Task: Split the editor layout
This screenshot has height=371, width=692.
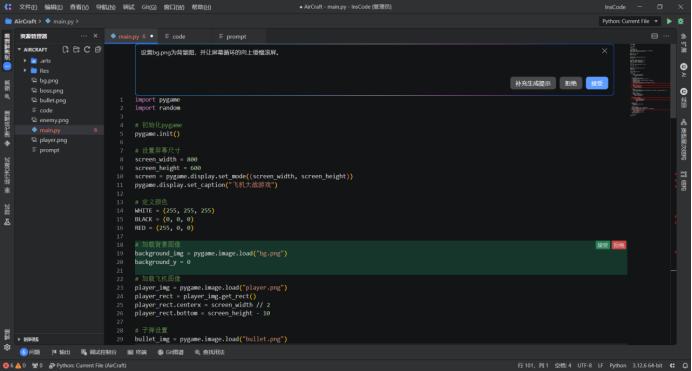Action: [x=654, y=36]
